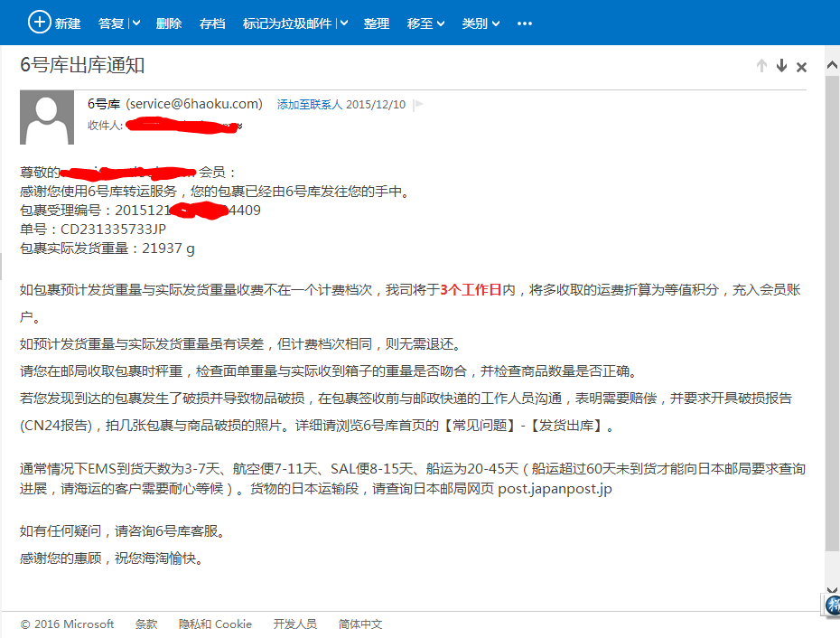Click the line 如有任何疑问，请咨询6号库客服。

pyautogui.click(x=123, y=531)
